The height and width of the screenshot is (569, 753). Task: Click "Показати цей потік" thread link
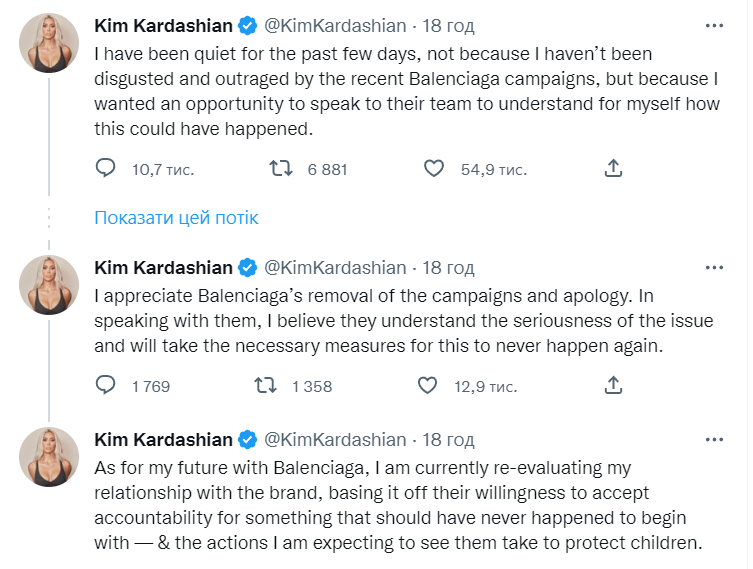pos(176,217)
